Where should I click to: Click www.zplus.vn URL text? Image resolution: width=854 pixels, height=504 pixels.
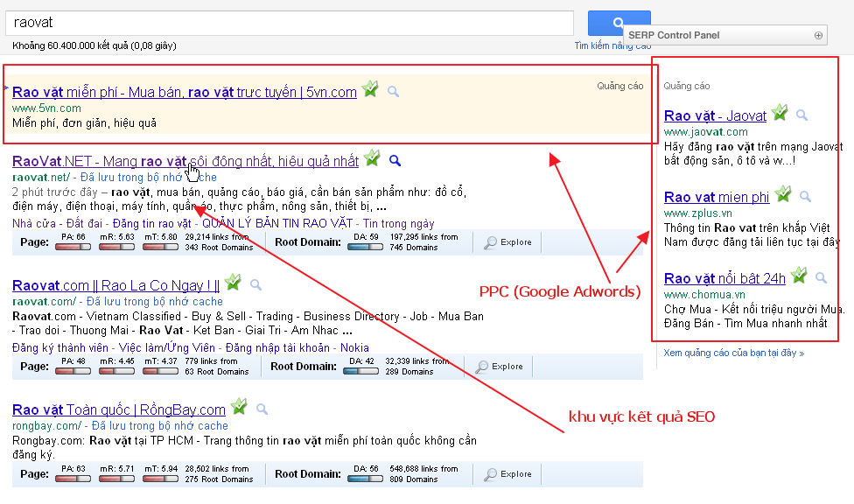click(x=698, y=213)
